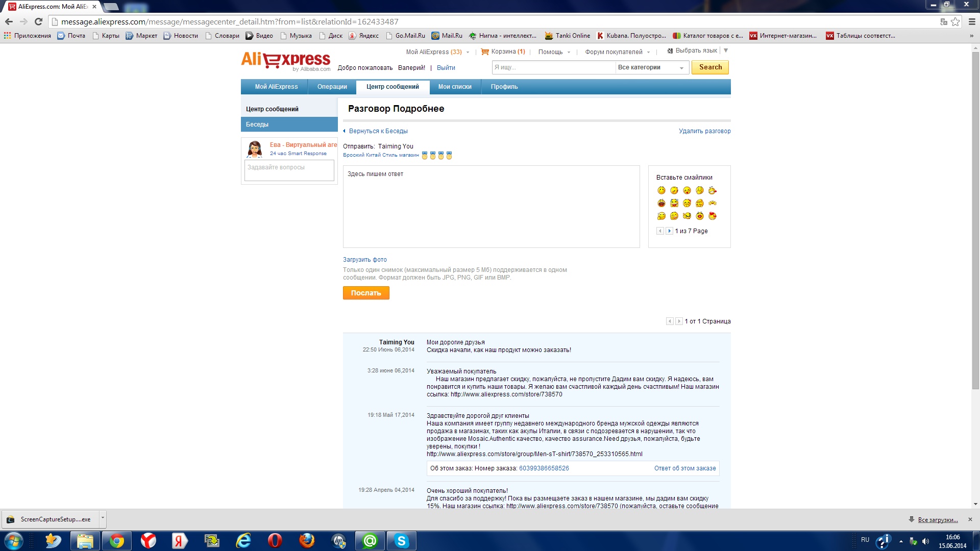Reload the page with refresh icon
The width and height of the screenshot is (980, 551).
coord(38,21)
